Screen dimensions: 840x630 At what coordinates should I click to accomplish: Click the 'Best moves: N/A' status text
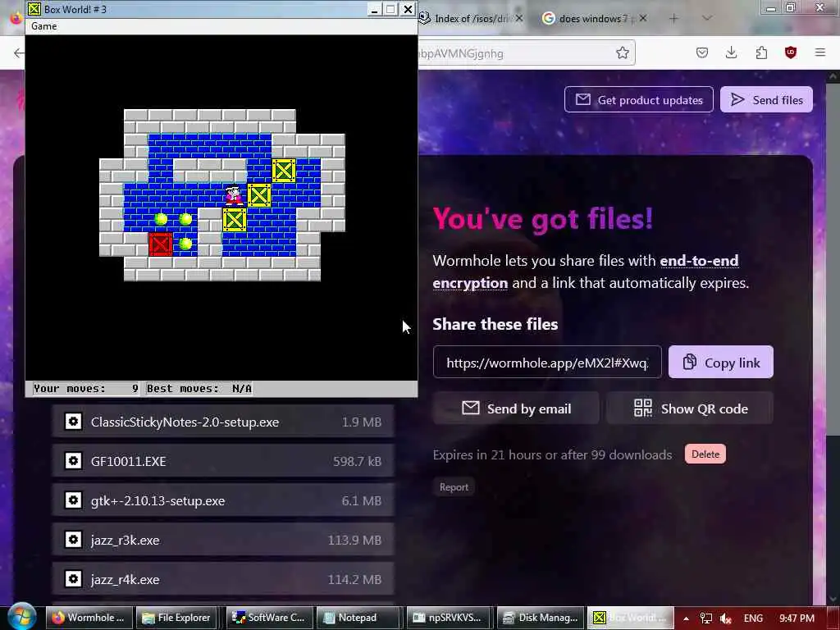pyautogui.click(x=199, y=388)
